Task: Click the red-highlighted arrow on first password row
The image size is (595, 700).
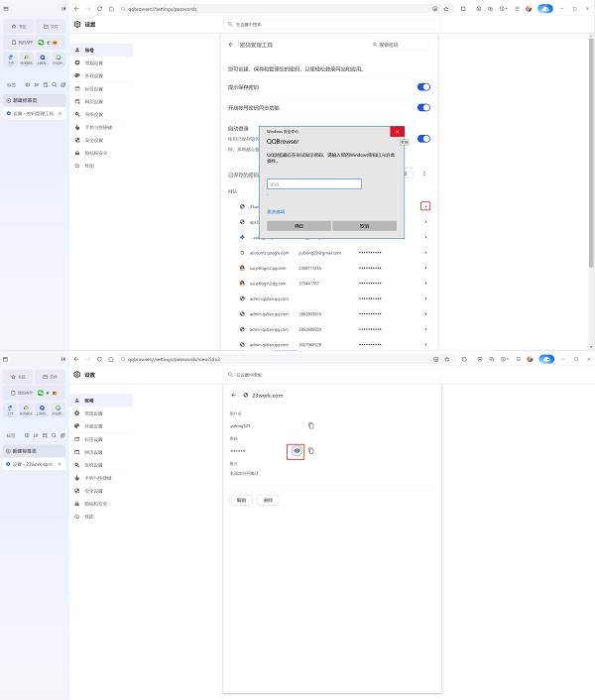Action: click(x=425, y=205)
